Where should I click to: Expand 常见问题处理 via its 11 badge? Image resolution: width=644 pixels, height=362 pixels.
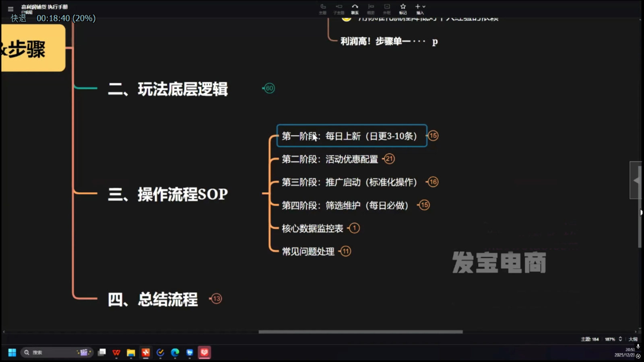point(345,251)
